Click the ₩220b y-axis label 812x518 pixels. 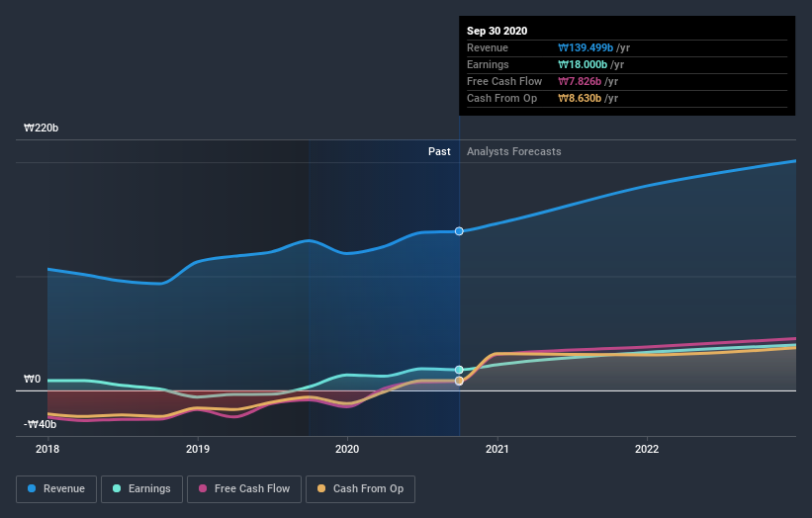point(41,128)
